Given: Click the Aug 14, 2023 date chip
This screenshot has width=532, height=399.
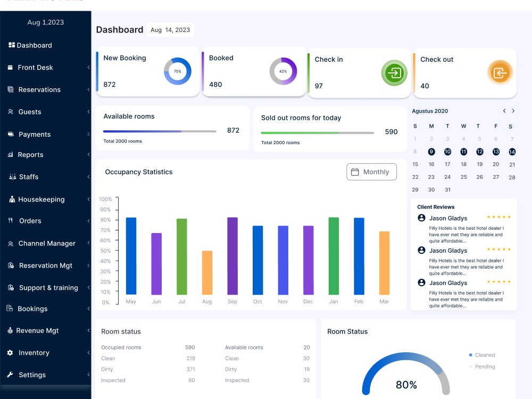Looking at the screenshot, I should [170, 30].
